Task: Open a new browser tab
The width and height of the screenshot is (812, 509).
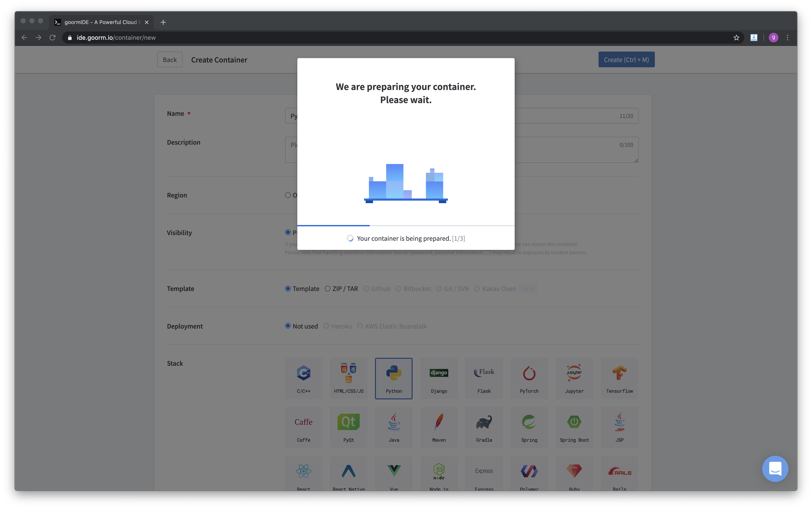Action: click(163, 22)
